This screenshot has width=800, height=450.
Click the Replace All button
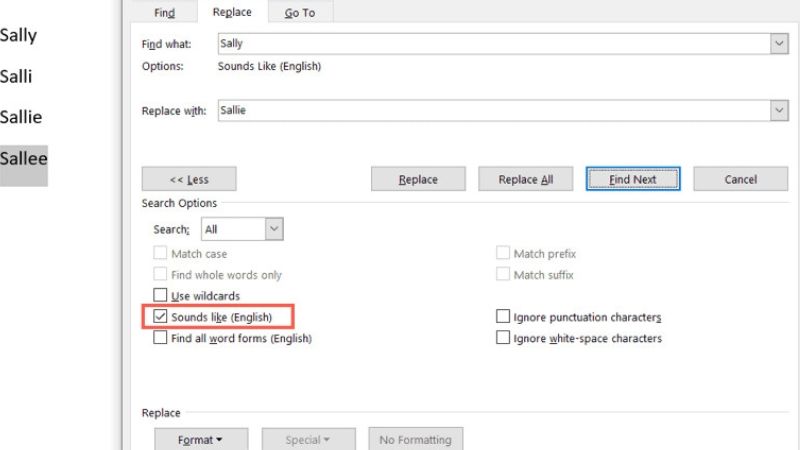click(x=526, y=179)
